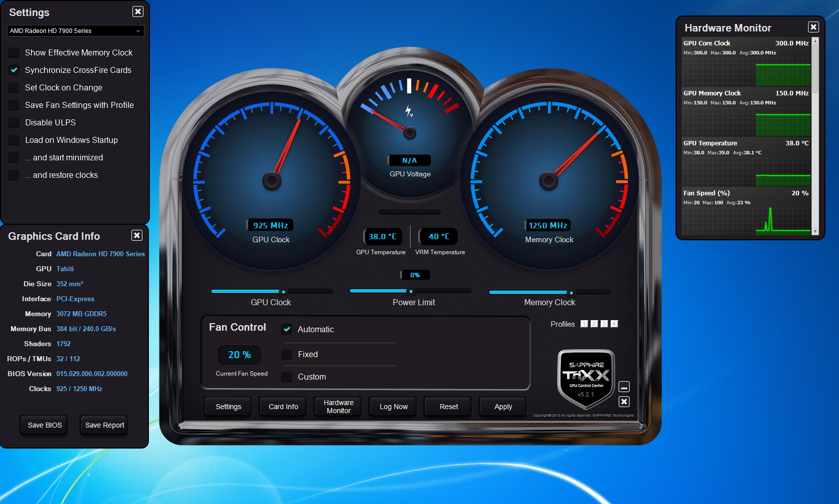Click the Hardware Monitor button in bottom bar
The height and width of the screenshot is (504, 839).
(338, 407)
